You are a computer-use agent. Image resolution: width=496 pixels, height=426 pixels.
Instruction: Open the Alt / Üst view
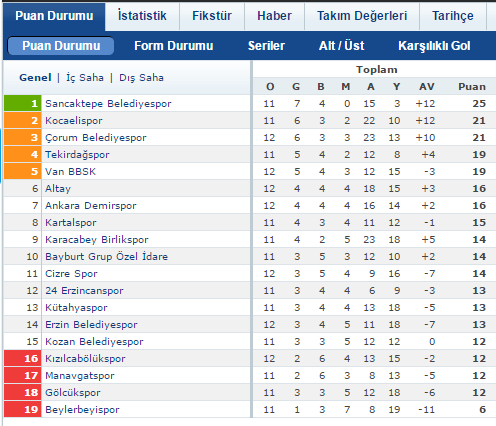[x=341, y=46]
